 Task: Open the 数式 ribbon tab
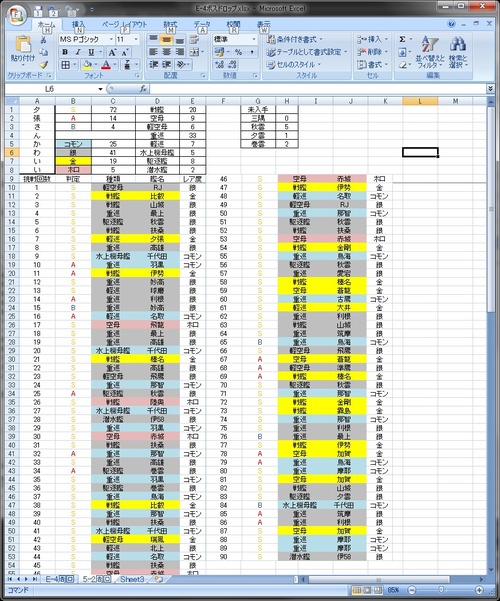170,25
